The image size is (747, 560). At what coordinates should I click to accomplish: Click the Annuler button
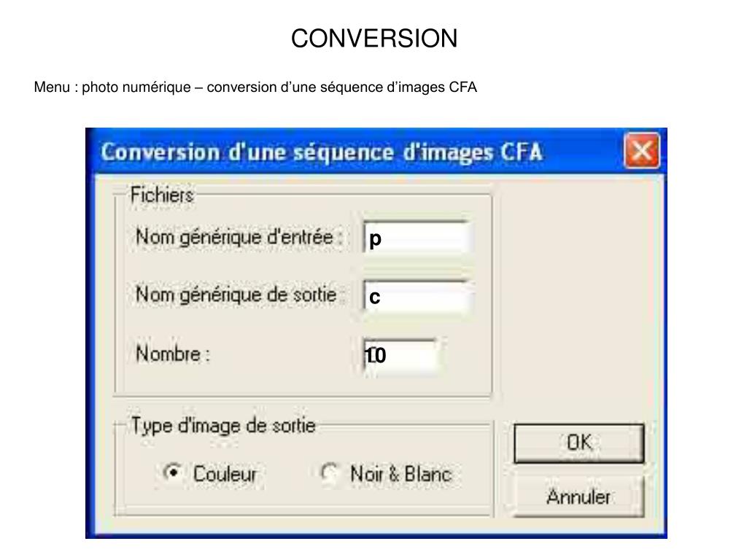pyautogui.click(x=578, y=497)
